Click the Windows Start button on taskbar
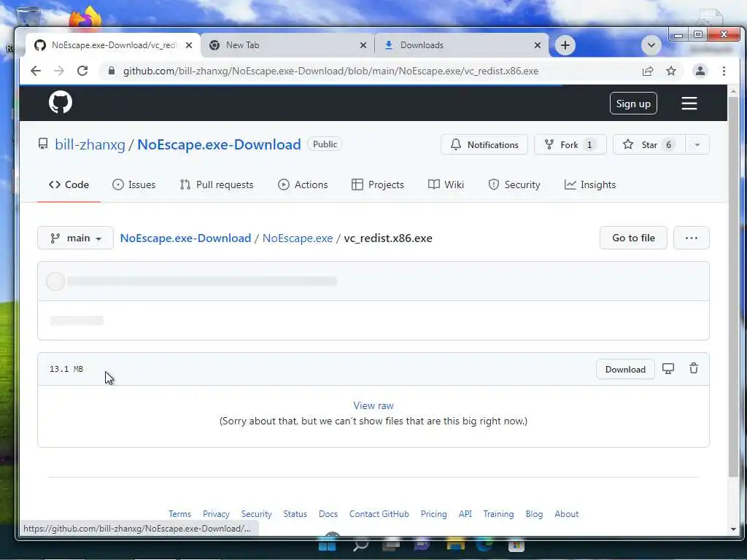The image size is (747, 560). coord(328,545)
